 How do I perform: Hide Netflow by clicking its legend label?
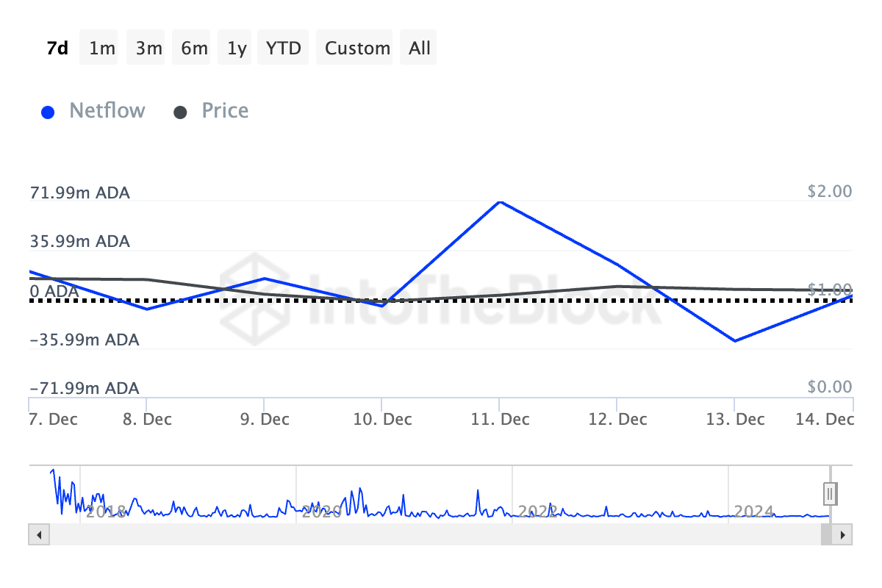pyautogui.click(x=107, y=110)
